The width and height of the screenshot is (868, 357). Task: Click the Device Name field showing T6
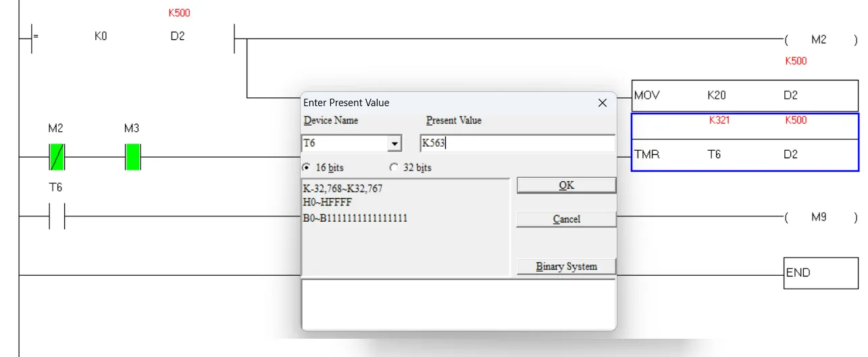(x=344, y=143)
